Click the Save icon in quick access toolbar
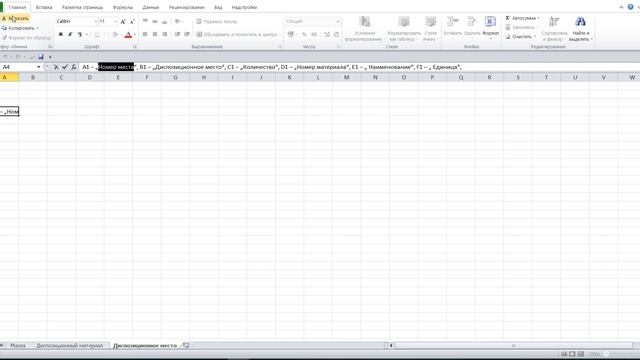Viewport: 640px width, 360px height. click(x=41, y=57)
